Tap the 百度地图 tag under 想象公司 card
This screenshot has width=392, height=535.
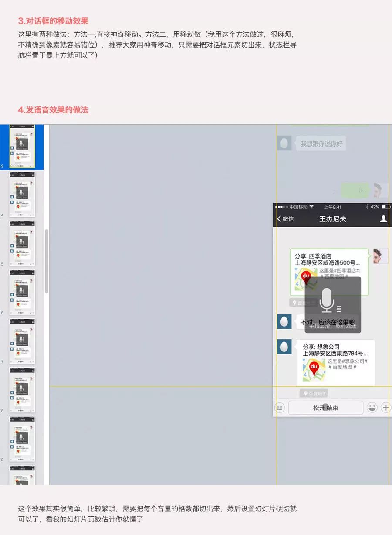314,394
